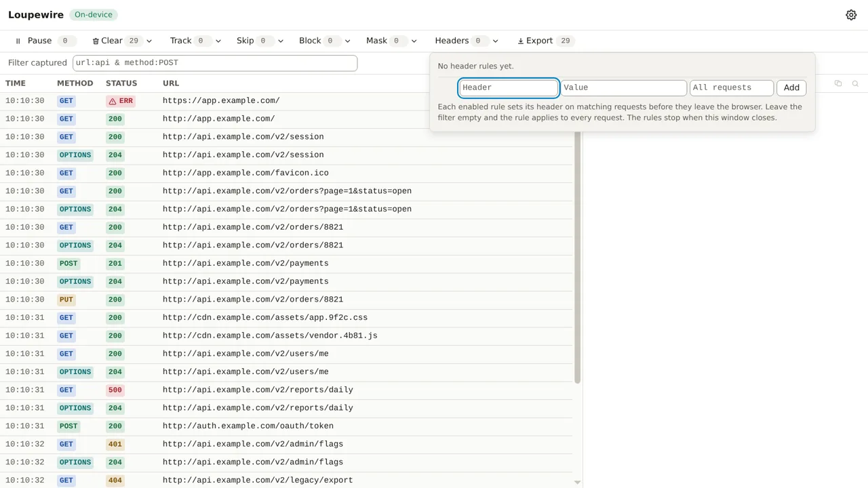This screenshot has height=488, width=868.
Task: Select the https://app.example.com/ ERR row
Action: pyautogui.click(x=286, y=101)
